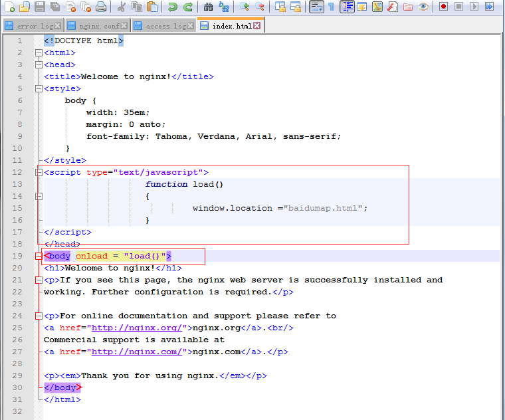
Task: Open the Function List panel
Action: [x=392, y=7]
